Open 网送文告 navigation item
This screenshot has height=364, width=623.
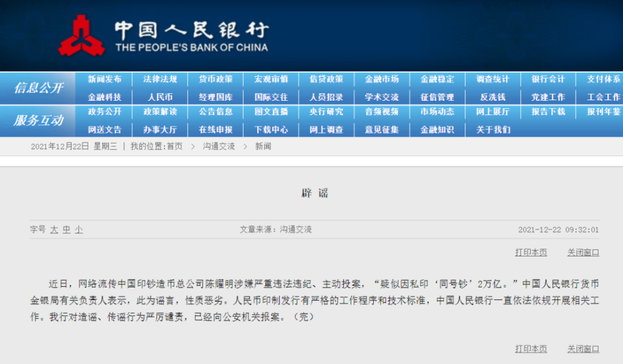pyautogui.click(x=105, y=129)
